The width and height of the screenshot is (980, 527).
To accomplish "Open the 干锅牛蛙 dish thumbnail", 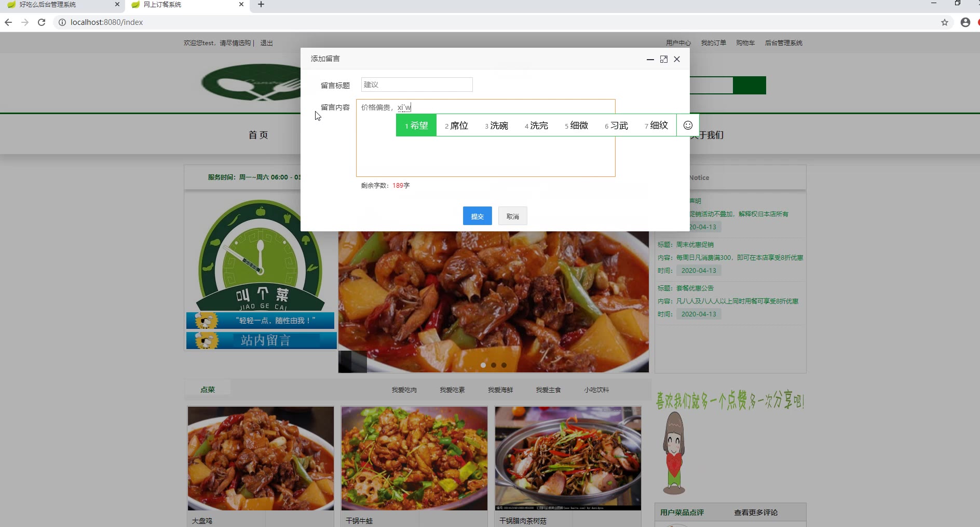I will pyautogui.click(x=414, y=459).
